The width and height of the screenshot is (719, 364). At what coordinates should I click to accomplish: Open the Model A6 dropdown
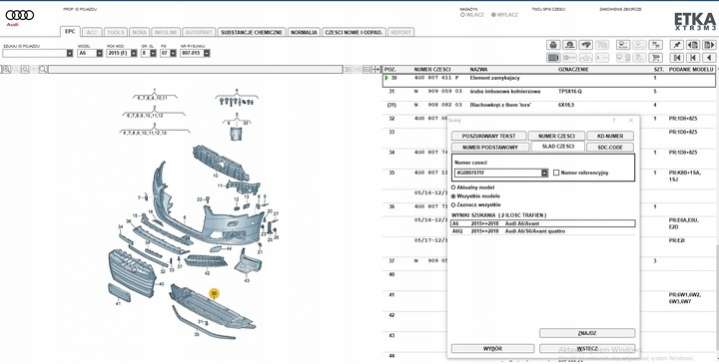(x=100, y=53)
